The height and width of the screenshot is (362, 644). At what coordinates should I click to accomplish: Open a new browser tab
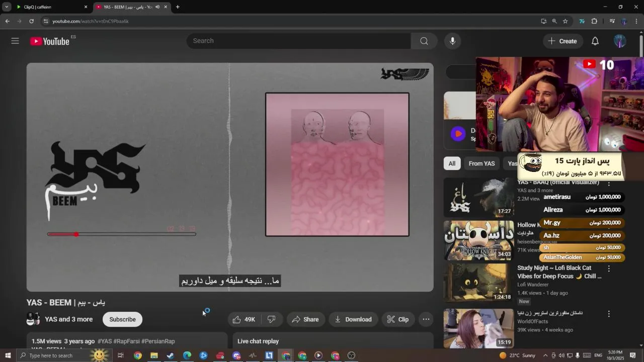click(178, 7)
